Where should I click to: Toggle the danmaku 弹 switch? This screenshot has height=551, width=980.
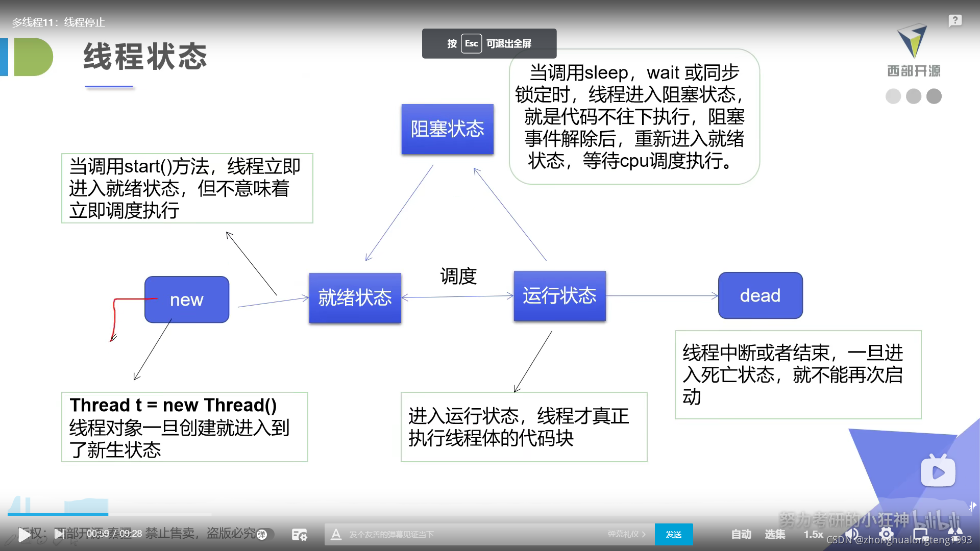point(264,534)
